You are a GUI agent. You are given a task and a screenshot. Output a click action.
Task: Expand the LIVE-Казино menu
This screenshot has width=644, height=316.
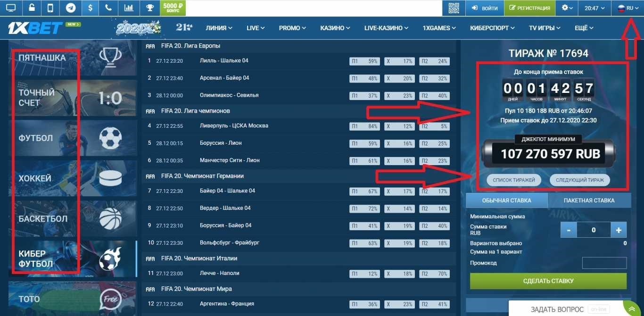(386, 28)
